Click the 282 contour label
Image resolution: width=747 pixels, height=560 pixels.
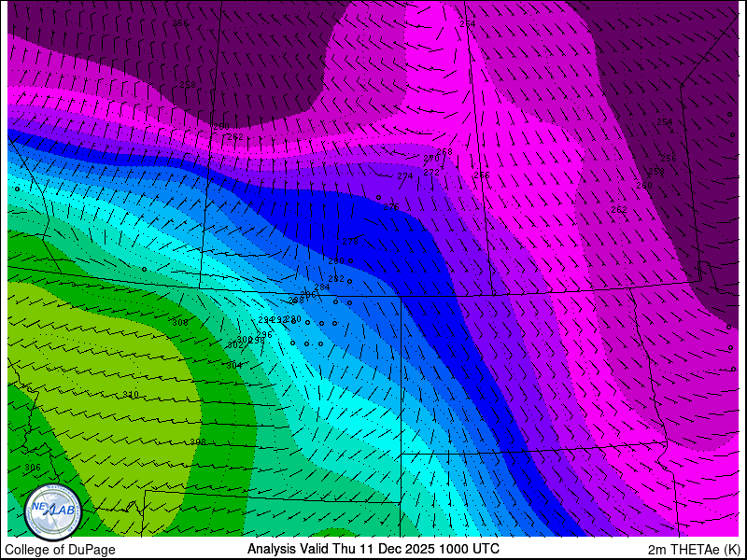click(x=336, y=278)
